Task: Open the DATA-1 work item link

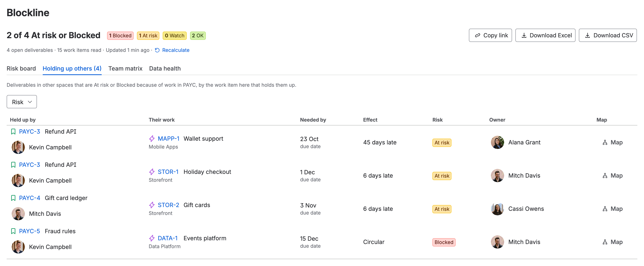Action: (167, 238)
